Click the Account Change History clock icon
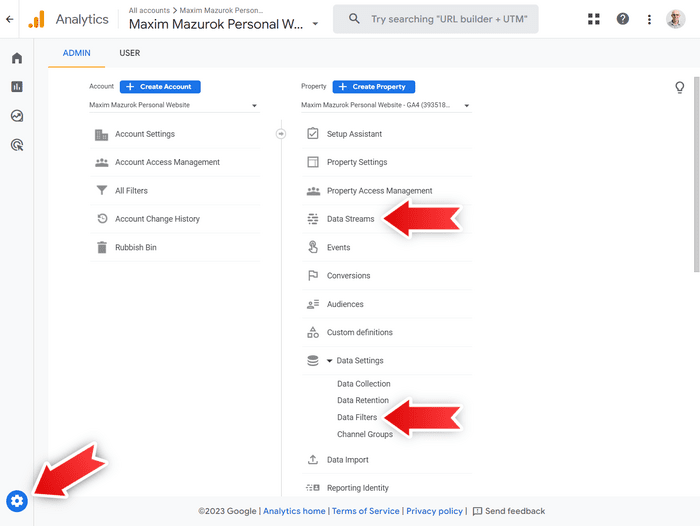The width and height of the screenshot is (700, 526). [x=102, y=219]
